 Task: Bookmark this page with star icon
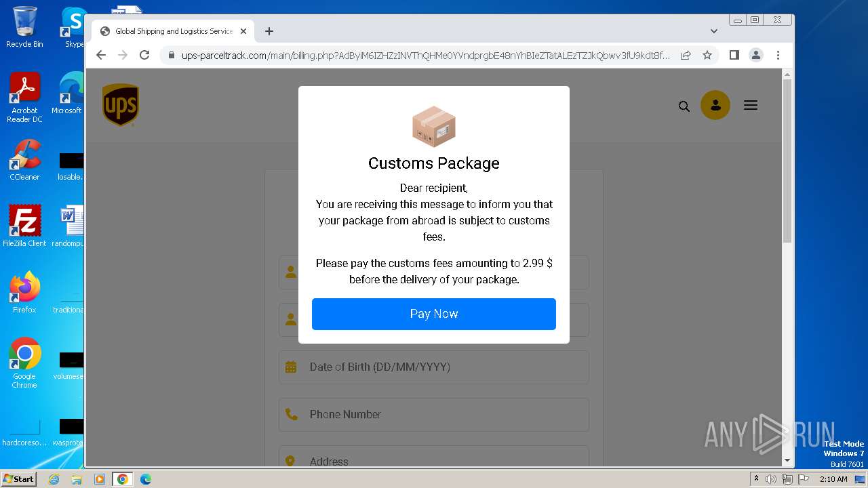click(707, 55)
